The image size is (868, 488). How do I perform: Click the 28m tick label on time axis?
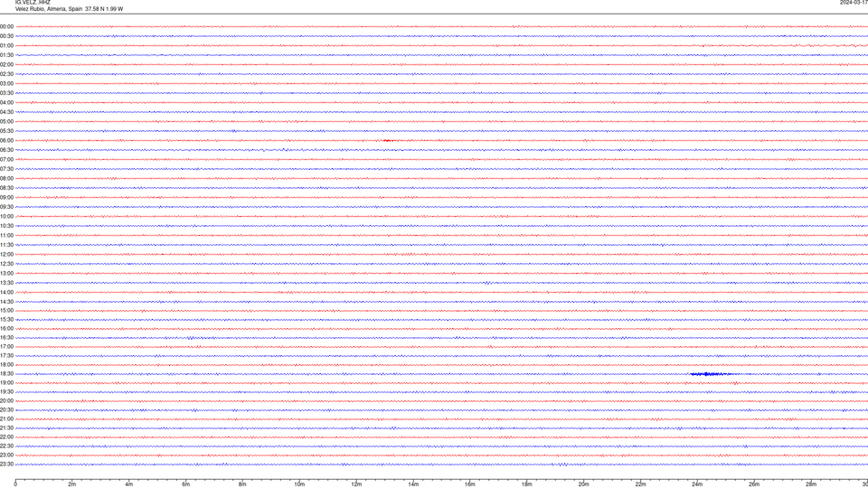pos(811,484)
